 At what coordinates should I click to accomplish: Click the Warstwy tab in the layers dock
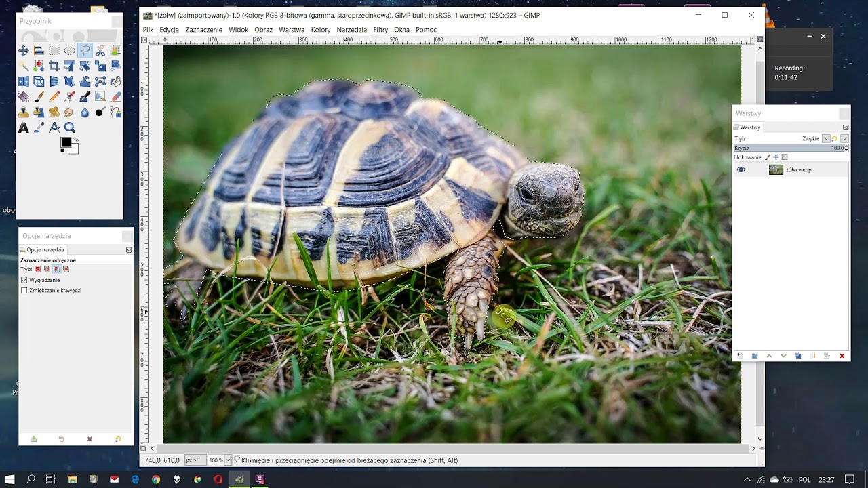pyautogui.click(x=748, y=127)
